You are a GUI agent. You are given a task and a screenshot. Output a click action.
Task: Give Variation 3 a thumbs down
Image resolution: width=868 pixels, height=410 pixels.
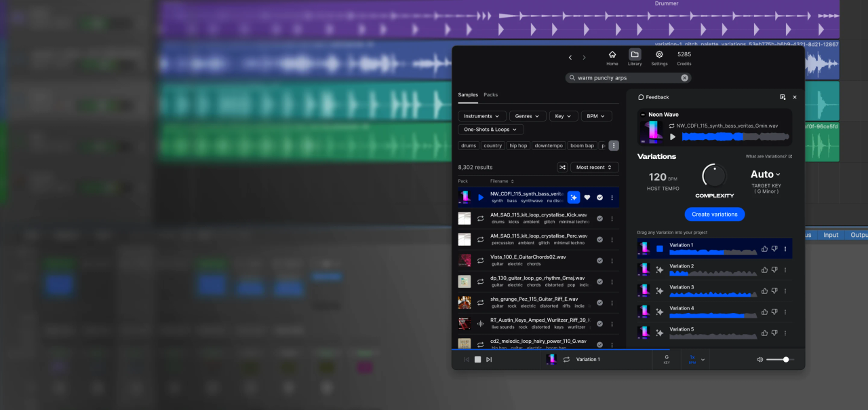tap(774, 291)
